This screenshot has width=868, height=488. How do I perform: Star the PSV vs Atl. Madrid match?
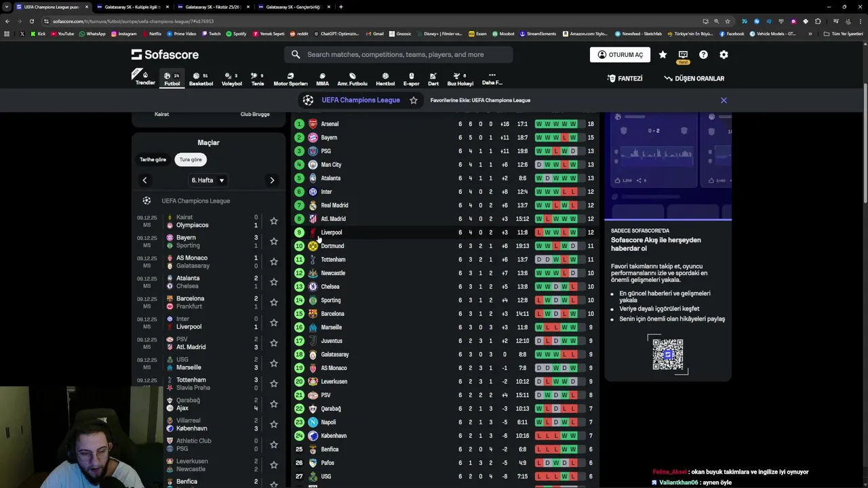coord(274,343)
